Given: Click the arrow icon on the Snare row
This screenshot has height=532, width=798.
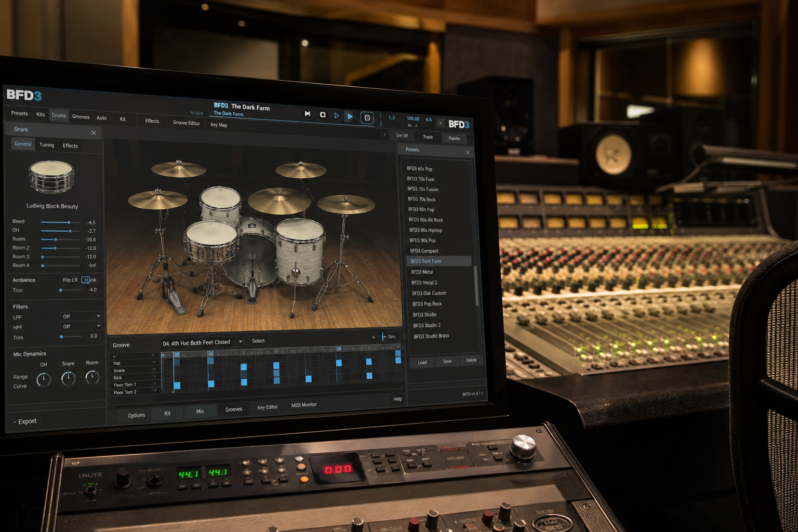Looking at the screenshot, I should click(x=154, y=369).
